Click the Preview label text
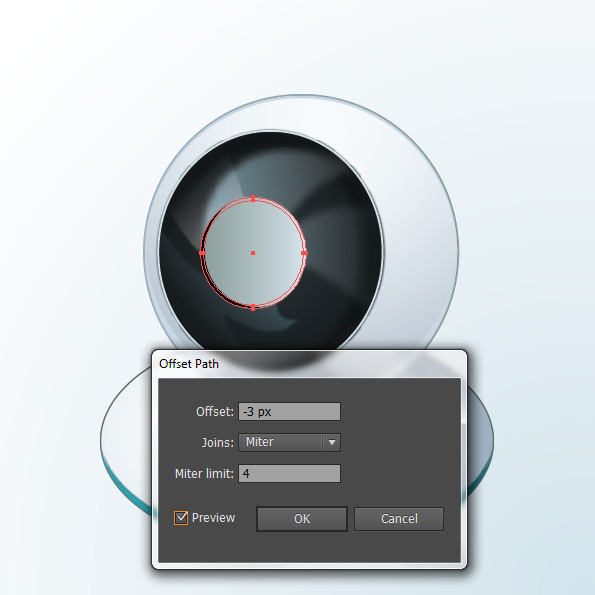This screenshot has width=595, height=595. pos(213,518)
